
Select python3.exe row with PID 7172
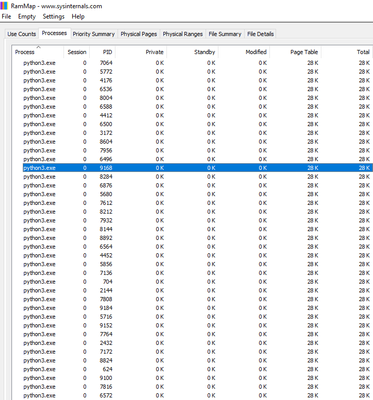coord(198,352)
